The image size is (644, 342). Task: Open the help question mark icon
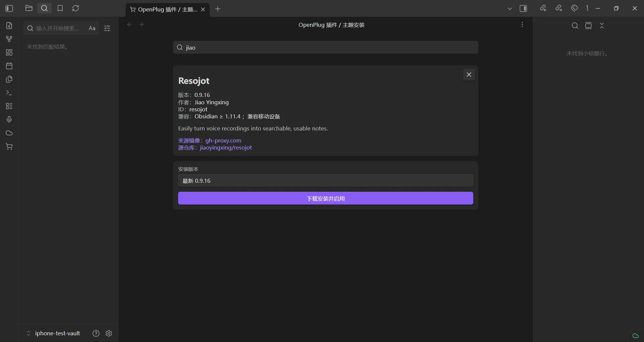96,333
